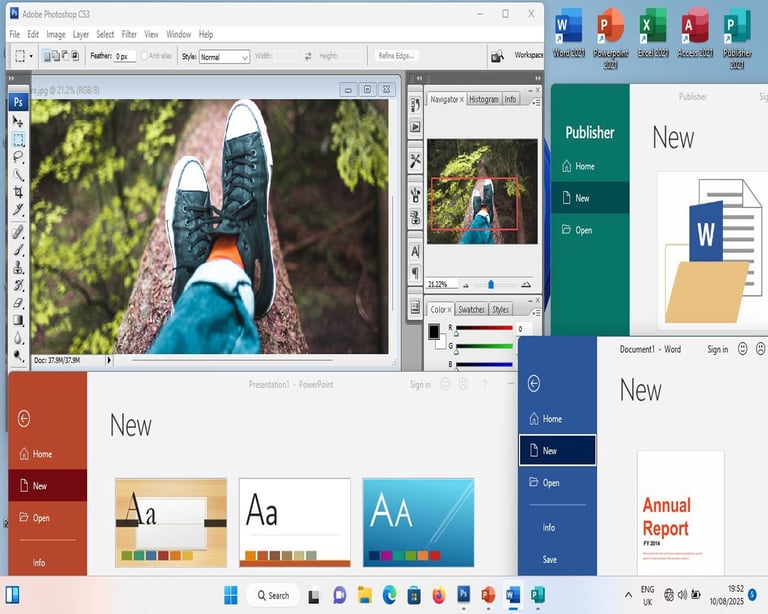The height and width of the screenshot is (614, 768).
Task: Choose Subtract from selection mode
Action: (x=66, y=56)
